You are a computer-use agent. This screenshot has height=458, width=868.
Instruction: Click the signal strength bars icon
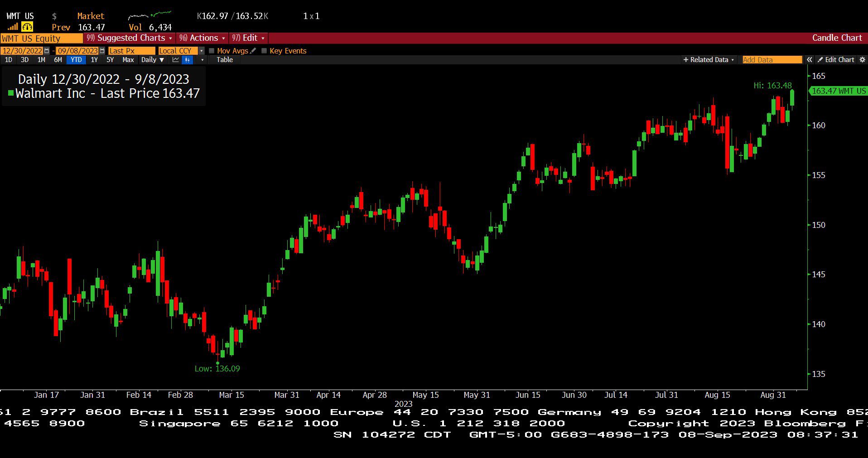click(x=12, y=27)
